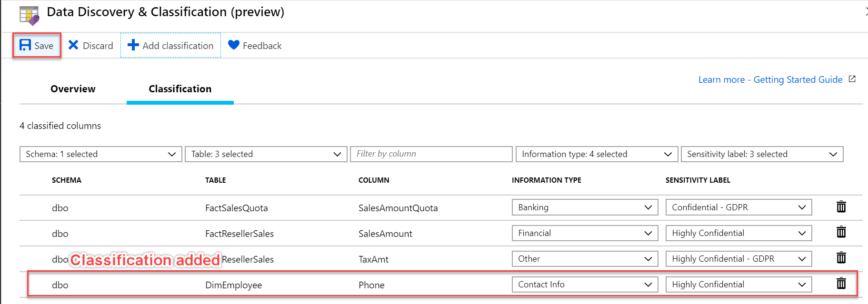Open external link icon beside Getting Started Guide

(852, 79)
